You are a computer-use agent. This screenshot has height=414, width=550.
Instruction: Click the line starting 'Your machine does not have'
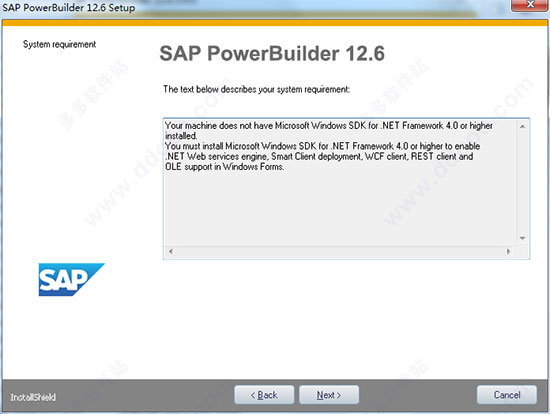(x=329, y=125)
